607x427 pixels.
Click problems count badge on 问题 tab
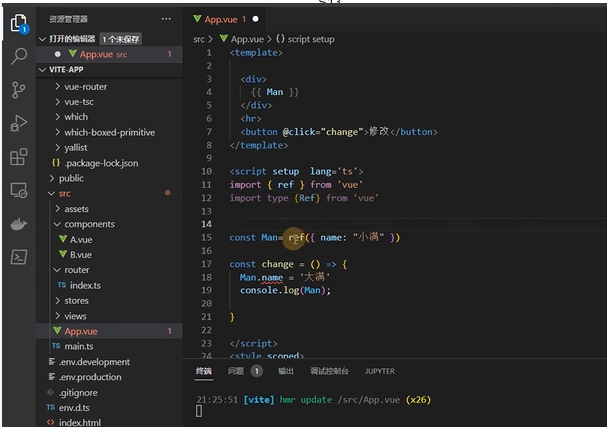(x=256, y=371)
